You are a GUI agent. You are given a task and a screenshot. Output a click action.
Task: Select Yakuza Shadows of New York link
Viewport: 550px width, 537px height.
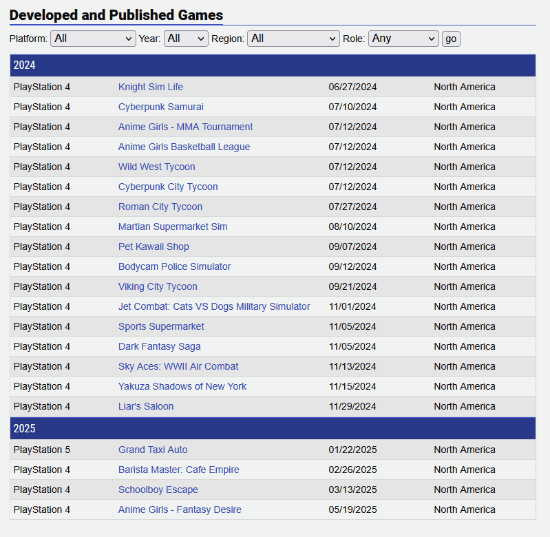182,387
